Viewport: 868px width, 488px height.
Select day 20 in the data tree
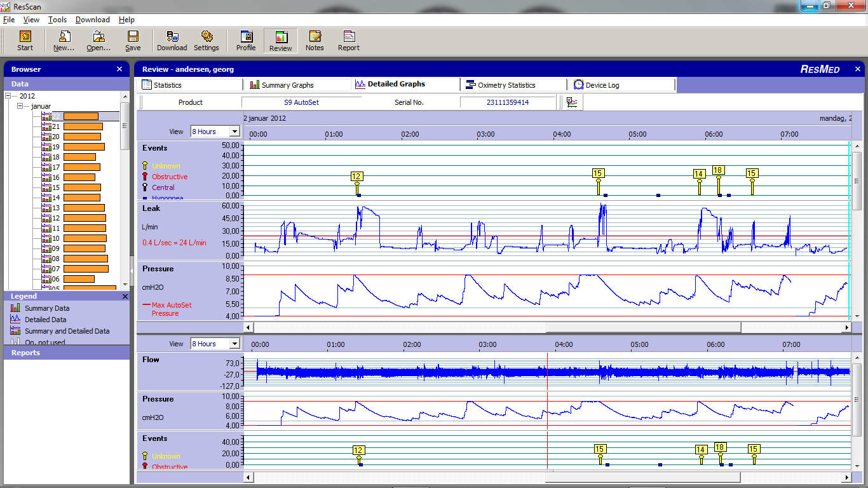[x=71, y=137]
